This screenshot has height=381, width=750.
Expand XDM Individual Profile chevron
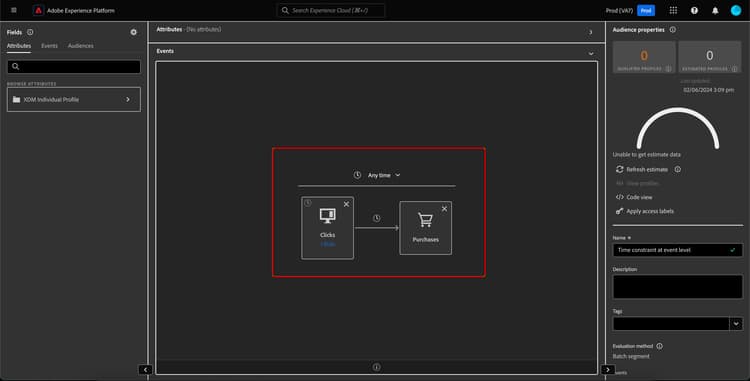click(128, 99)
